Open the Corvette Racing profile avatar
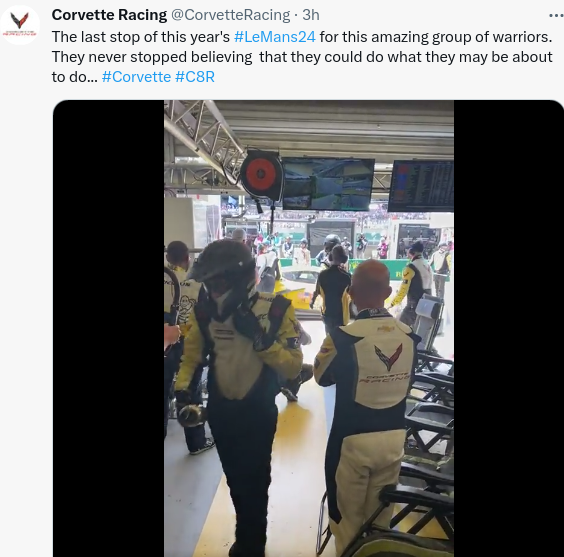The height and width of the screenshot is (557, 564). [x=20, y=24]
